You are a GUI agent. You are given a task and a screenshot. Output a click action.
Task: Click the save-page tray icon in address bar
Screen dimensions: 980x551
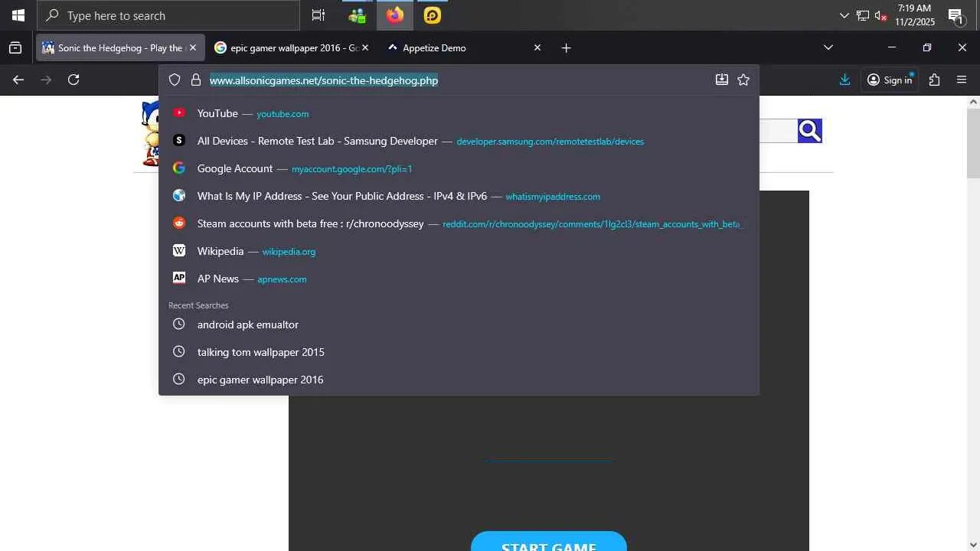[x=721, y=80]
